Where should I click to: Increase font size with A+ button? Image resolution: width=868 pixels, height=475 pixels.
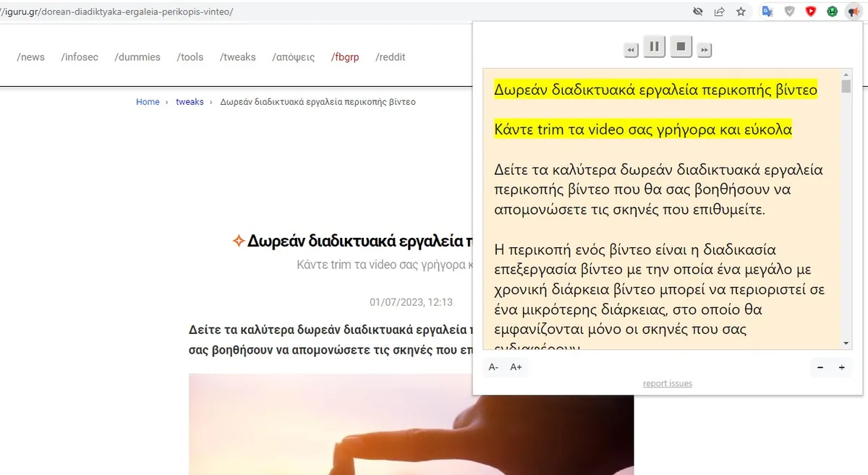point(516,367)
